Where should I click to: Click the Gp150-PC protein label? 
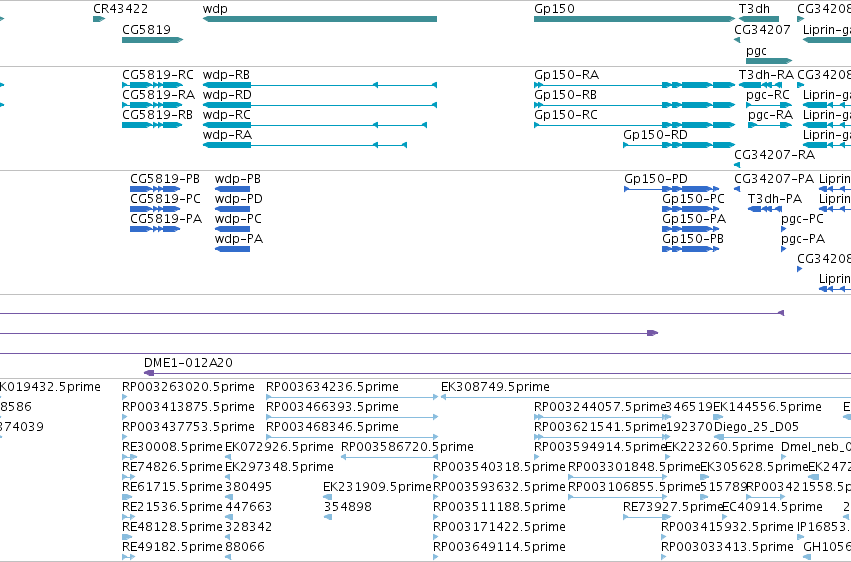[x=693, y=199]
